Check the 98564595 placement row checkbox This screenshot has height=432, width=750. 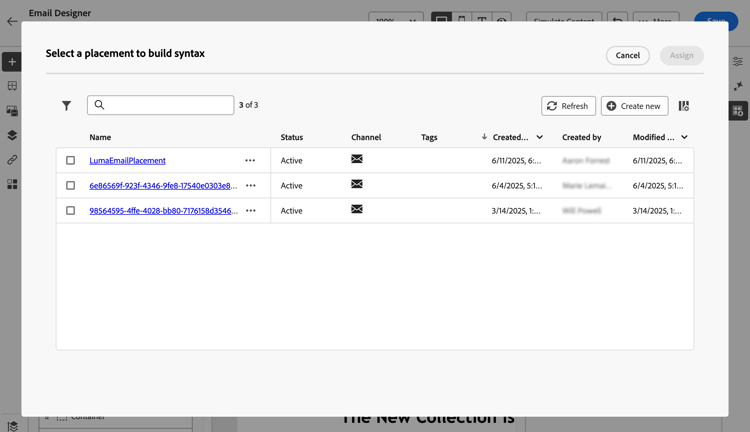70,210
